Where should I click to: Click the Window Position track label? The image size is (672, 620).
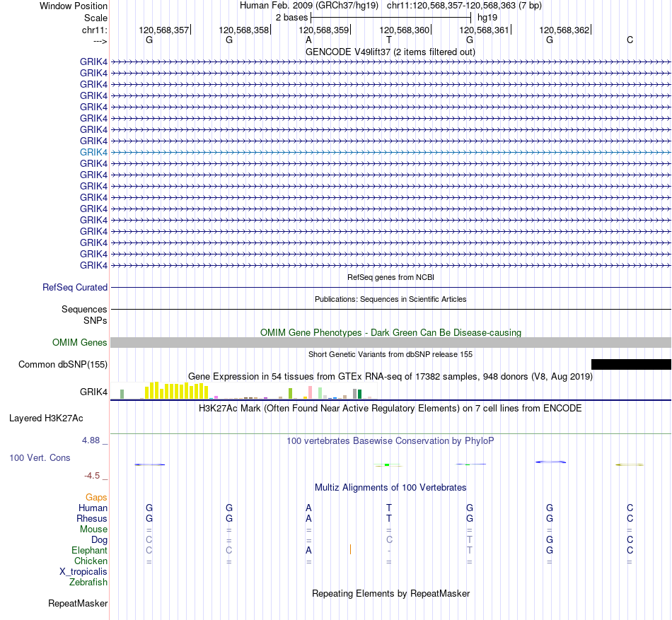(x=74, y=6)
